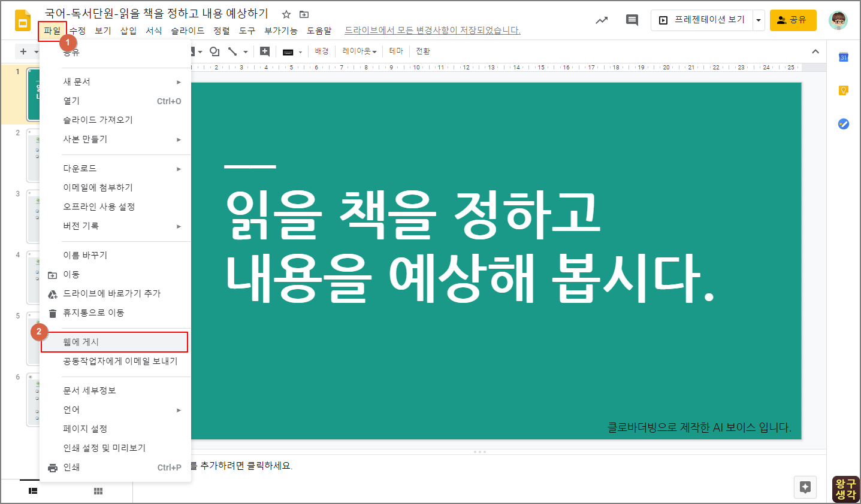This screenshot has width=861, height=504.
Task: Open the 레이아웃 dropdown
Action: [359, 51]
